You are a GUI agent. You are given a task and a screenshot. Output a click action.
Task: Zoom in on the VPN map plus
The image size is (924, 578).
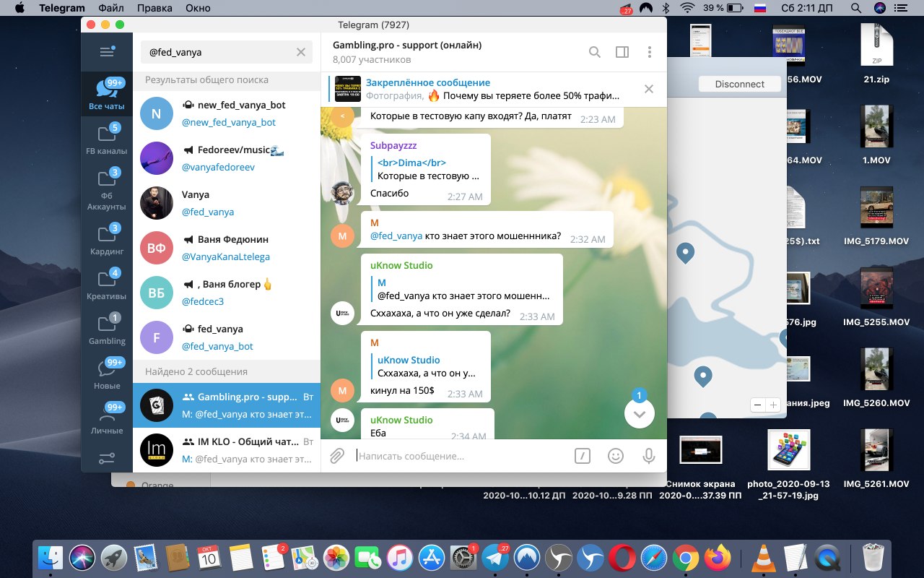coord(774,405)
